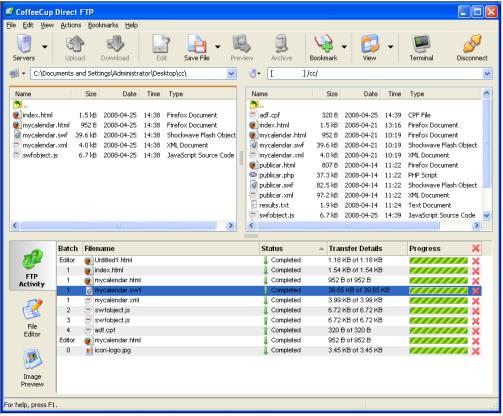The height and width of the screenshot is (416, 503).
Task: Remove the Untitled1.html transfer entry
Action: click(476, 261)
